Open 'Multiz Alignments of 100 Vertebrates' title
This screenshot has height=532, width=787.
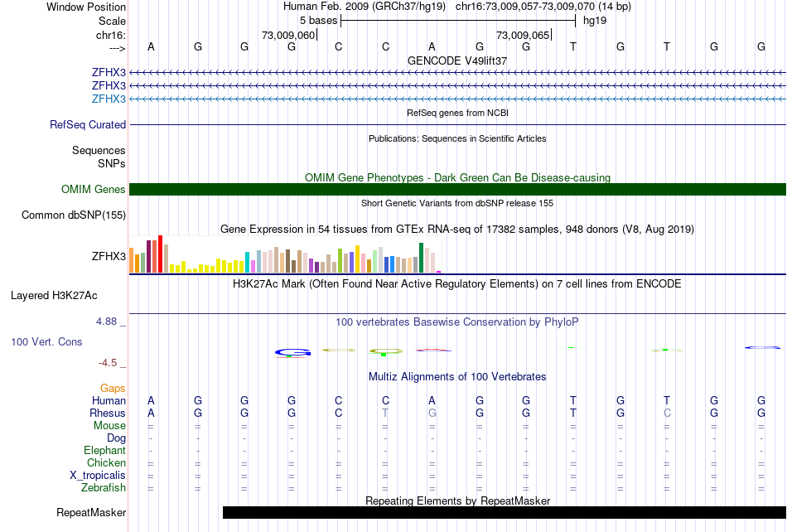[x=457, y=377]
